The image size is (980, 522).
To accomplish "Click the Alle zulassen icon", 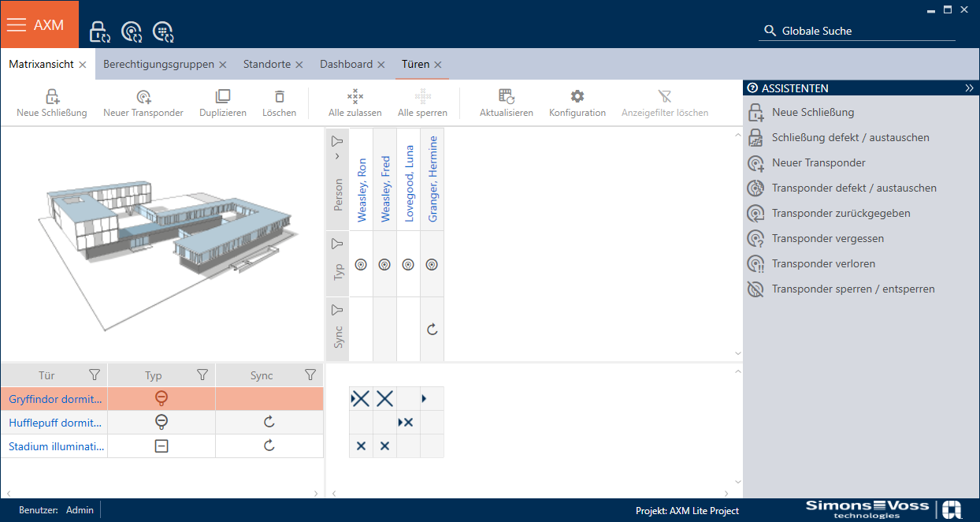I will [355, 97].
